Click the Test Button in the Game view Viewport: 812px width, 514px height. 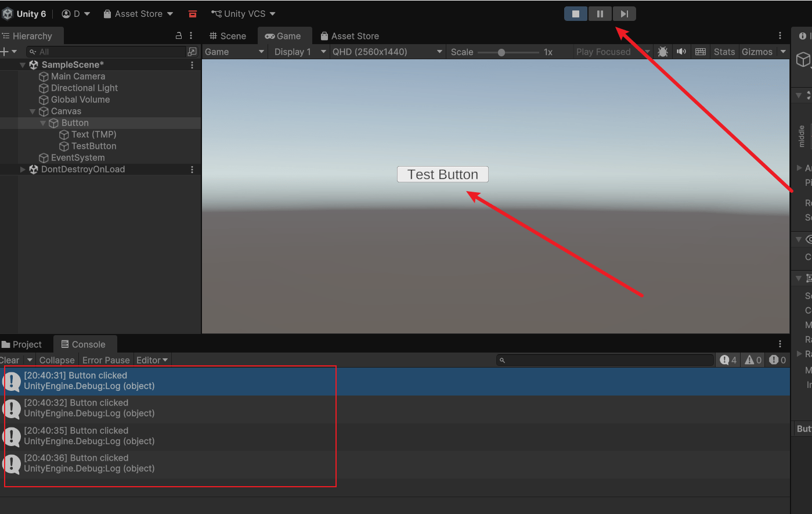coord(442,174)
